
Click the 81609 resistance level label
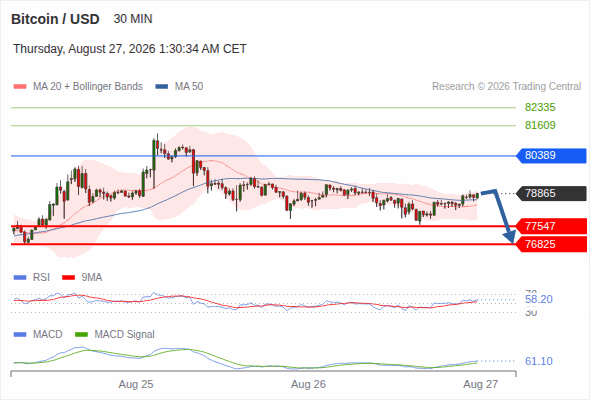540,125
